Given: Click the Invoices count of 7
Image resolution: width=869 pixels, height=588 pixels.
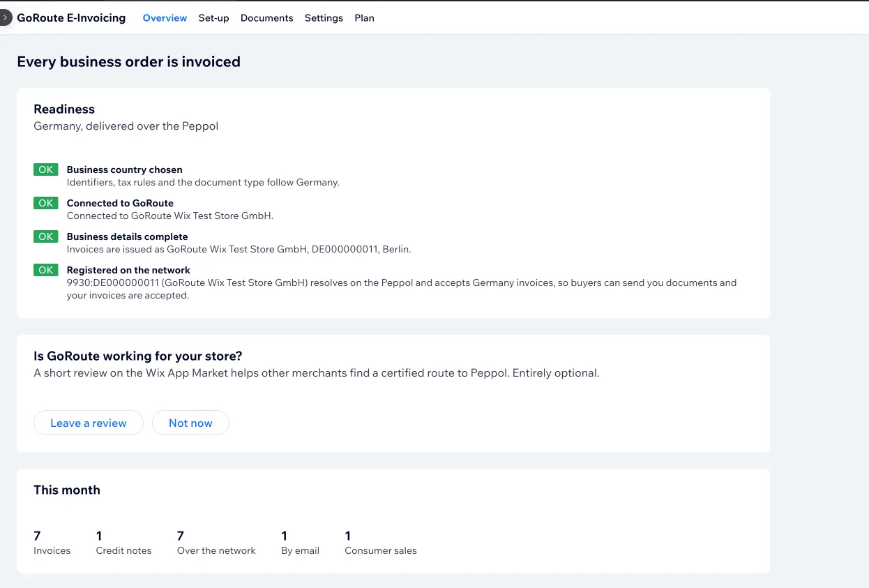Looking at the screenshot, I should coord(37,536).
